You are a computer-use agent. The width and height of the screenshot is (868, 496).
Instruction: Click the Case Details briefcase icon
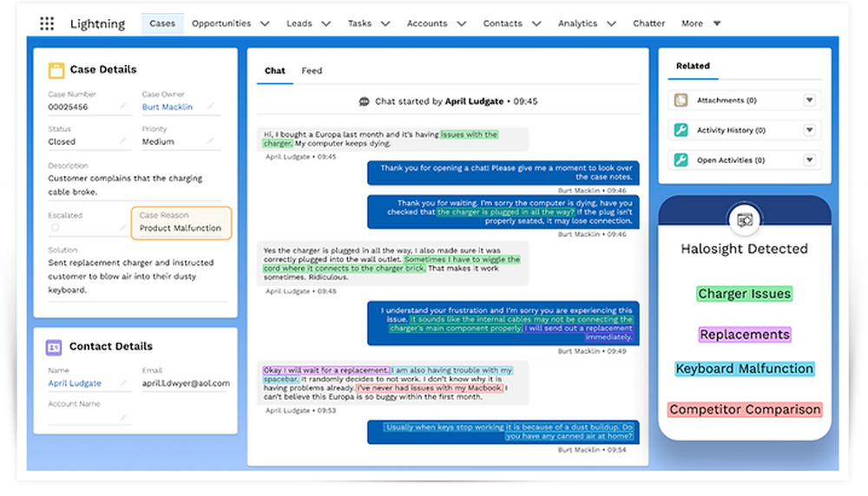tap(56, 69)
